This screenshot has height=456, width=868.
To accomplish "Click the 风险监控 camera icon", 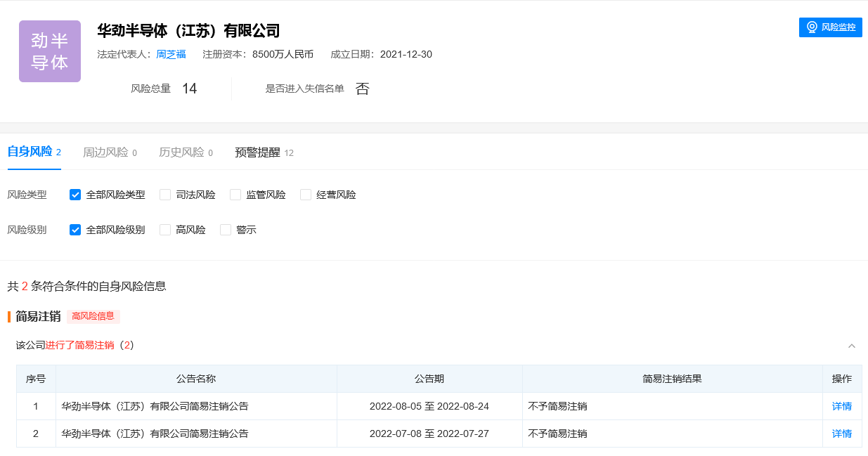I will tap(812, 27).
